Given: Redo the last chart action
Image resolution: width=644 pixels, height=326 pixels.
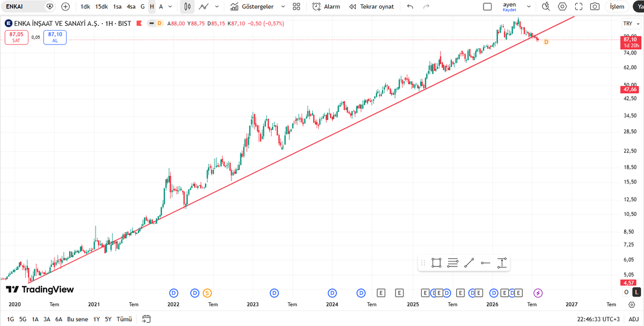Looking at the screenshot, I should (x=427, y=6).
